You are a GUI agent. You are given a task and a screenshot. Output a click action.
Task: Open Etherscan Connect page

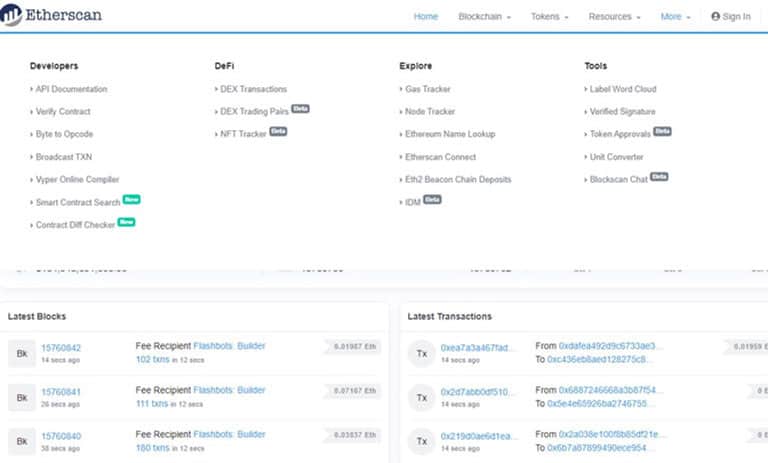(x=438, y=157)
